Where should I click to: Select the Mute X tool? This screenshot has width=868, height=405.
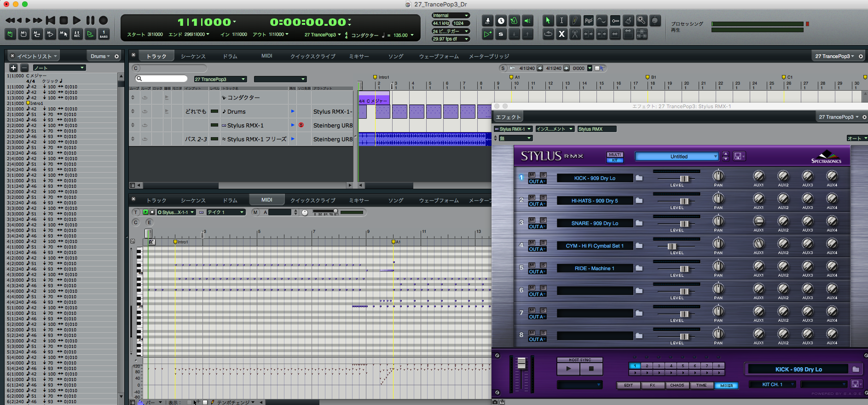[x=561, y=34]
